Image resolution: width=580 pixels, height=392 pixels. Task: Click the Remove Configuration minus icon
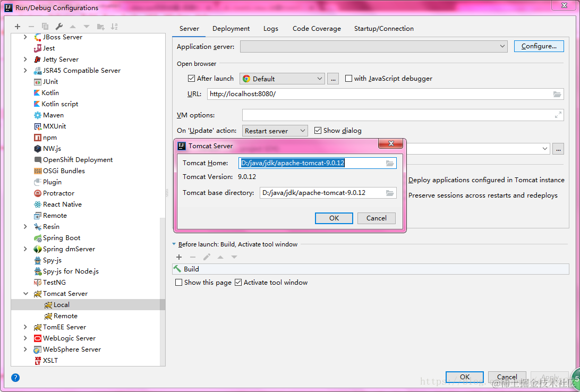(31, 27)
